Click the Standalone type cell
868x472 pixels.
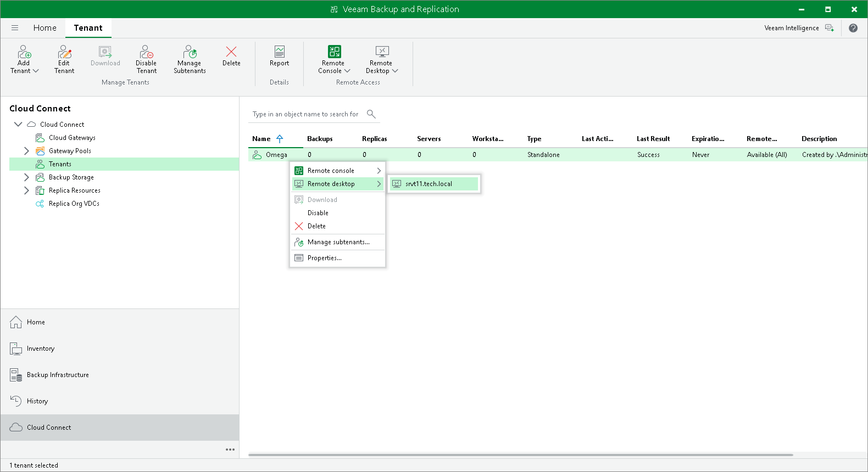point(543,155)
